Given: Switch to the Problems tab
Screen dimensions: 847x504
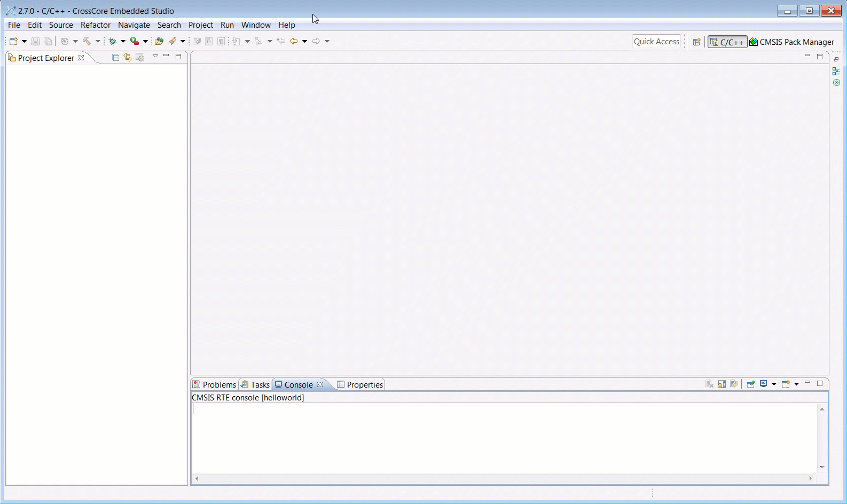Looking at the screenshot, I should click(214, 384).
